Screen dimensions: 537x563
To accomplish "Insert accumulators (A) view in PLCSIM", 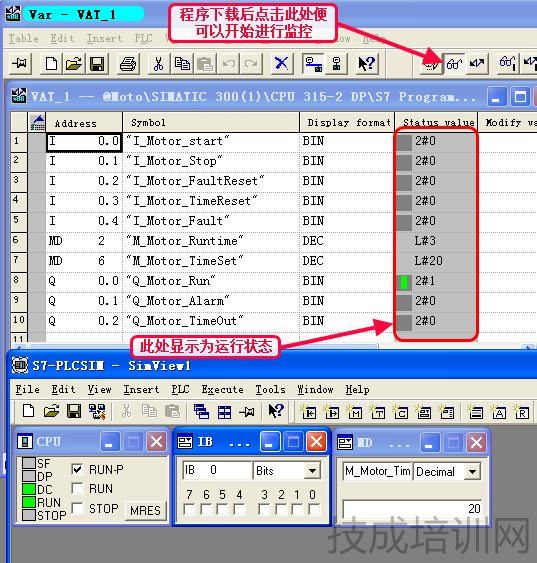I will click(499, 413).
